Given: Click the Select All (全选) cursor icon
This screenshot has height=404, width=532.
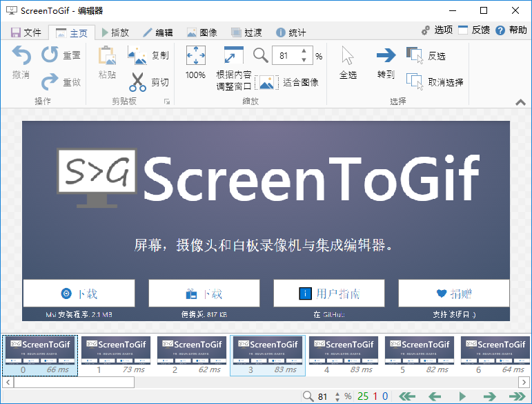Looking at the screenshot, I should pos(348,56).
